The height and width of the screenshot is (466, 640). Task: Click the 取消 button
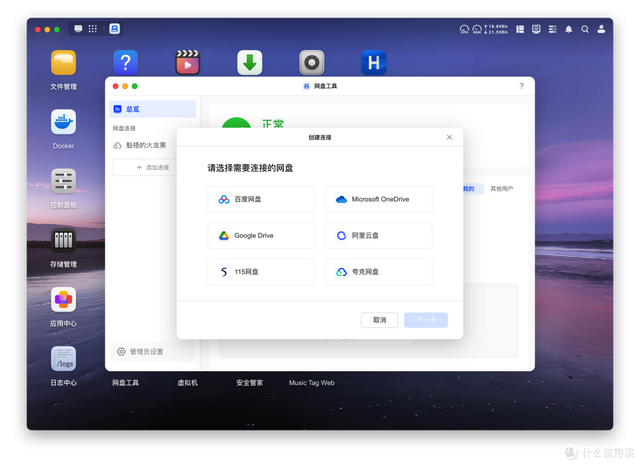379,320
